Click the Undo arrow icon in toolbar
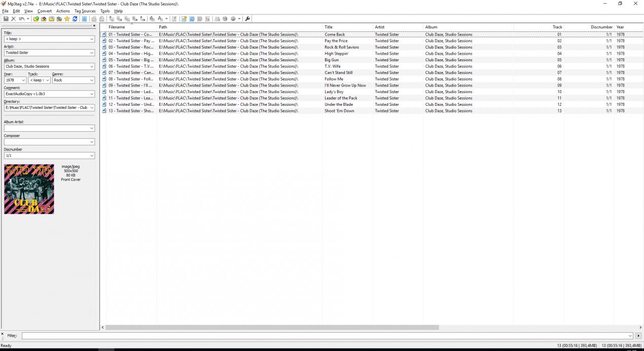Screen dimensions: 644x351 [x=21, y=19]
